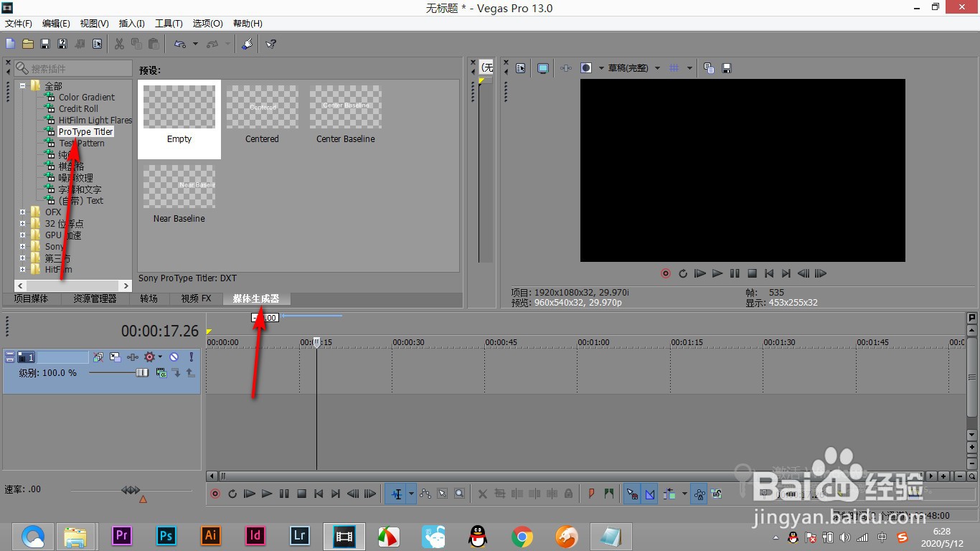This screenshot has height=551, width=980.
Task: Select the Centered preset thumbnail
Action: coord(262,108)
